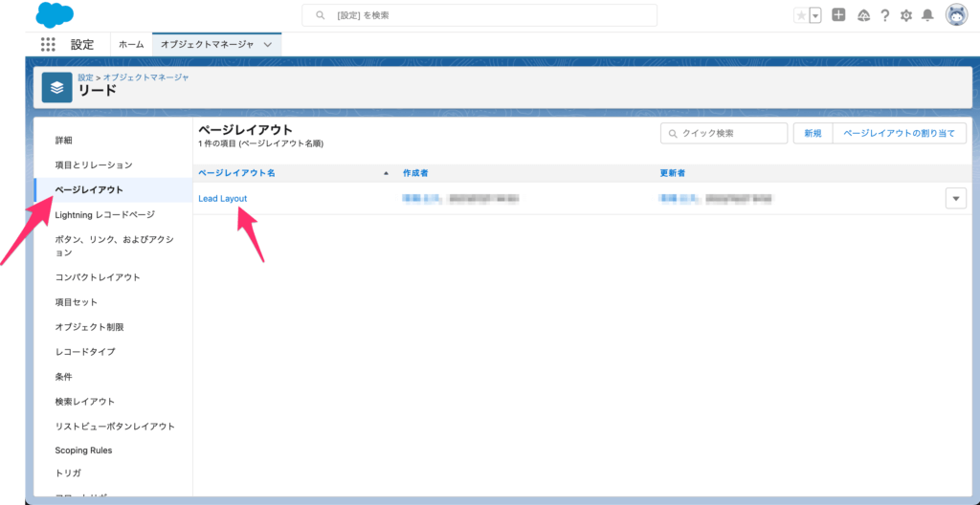
Task: Open ボタン、リンク、およびアクション sidebar item
Action: pos(115,246)
